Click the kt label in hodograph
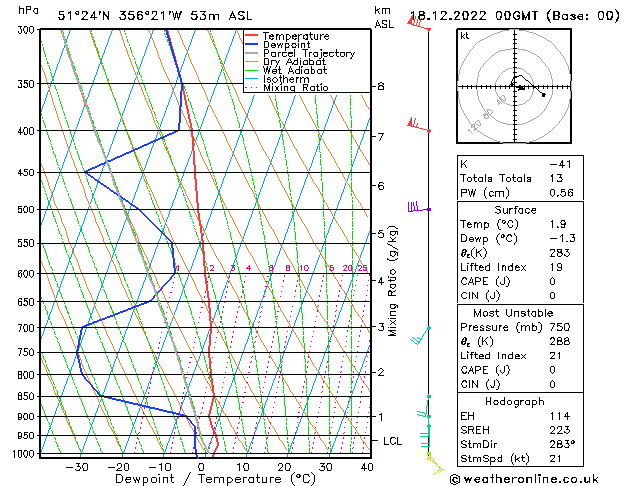 [x=465, y=36]
